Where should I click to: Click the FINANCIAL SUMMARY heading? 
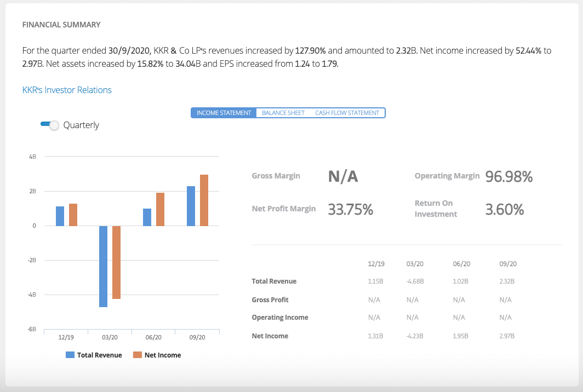[x=61, y=25]
